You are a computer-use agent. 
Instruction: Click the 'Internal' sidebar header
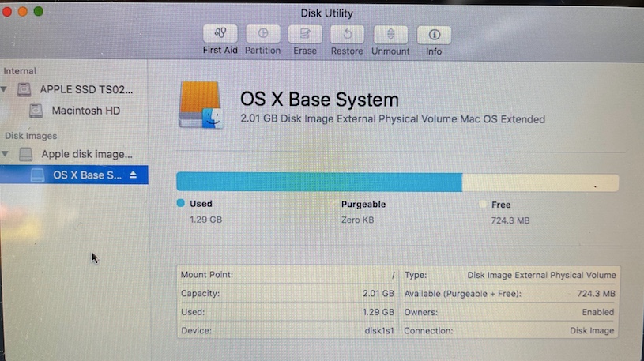click(20, 71)
